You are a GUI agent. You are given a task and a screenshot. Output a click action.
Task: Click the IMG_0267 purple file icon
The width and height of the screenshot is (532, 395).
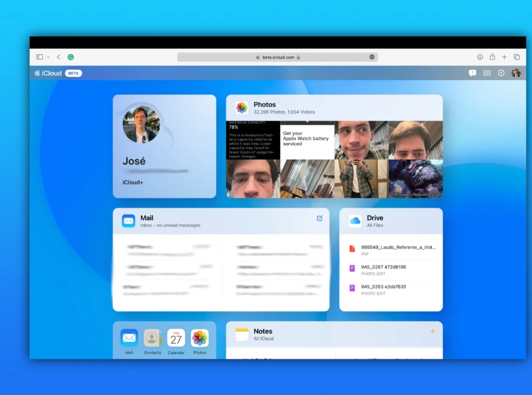tap(352, 268)
